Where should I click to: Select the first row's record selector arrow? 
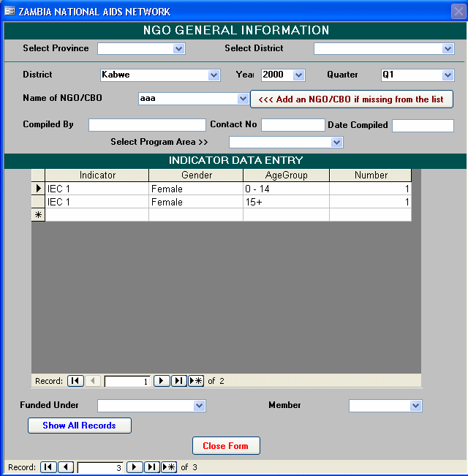(x=38, y=189)
